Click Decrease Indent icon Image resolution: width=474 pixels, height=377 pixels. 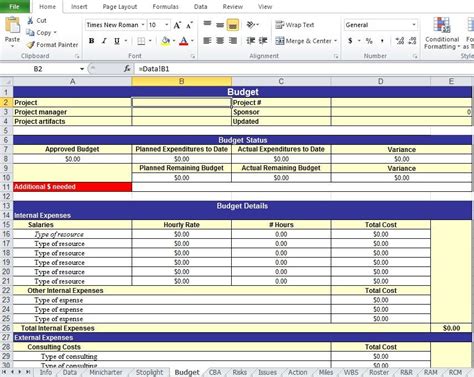coord(251,41)
